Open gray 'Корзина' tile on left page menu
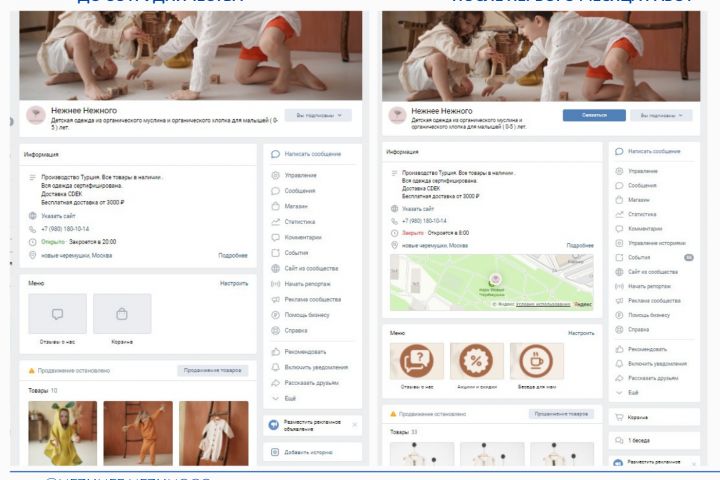Image resolution: width=720 pixels, height=480 pixels. [122, 314]
